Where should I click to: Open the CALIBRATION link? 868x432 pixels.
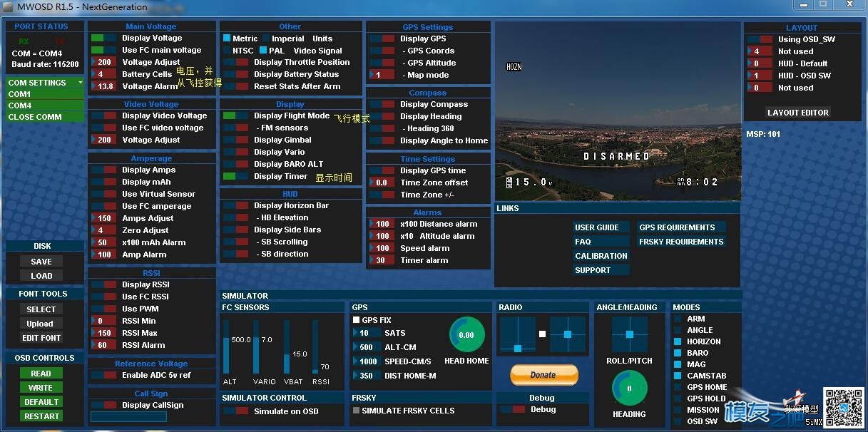[601, 256]
